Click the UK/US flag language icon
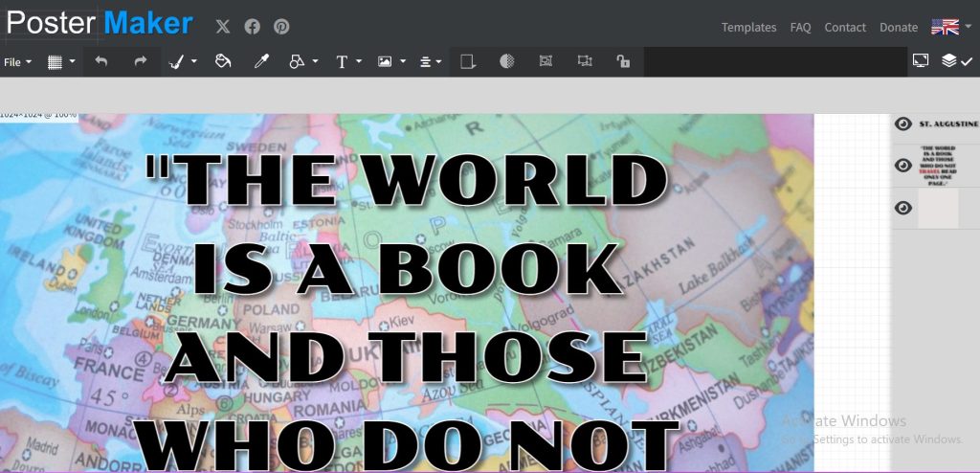The image size is (980, 473). (x=945, y=26)
